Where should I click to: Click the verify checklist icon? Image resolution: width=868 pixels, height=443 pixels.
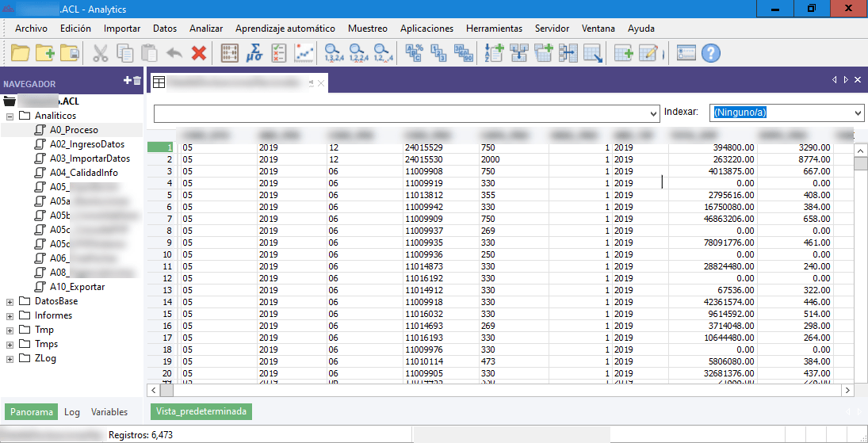[278, 53]
